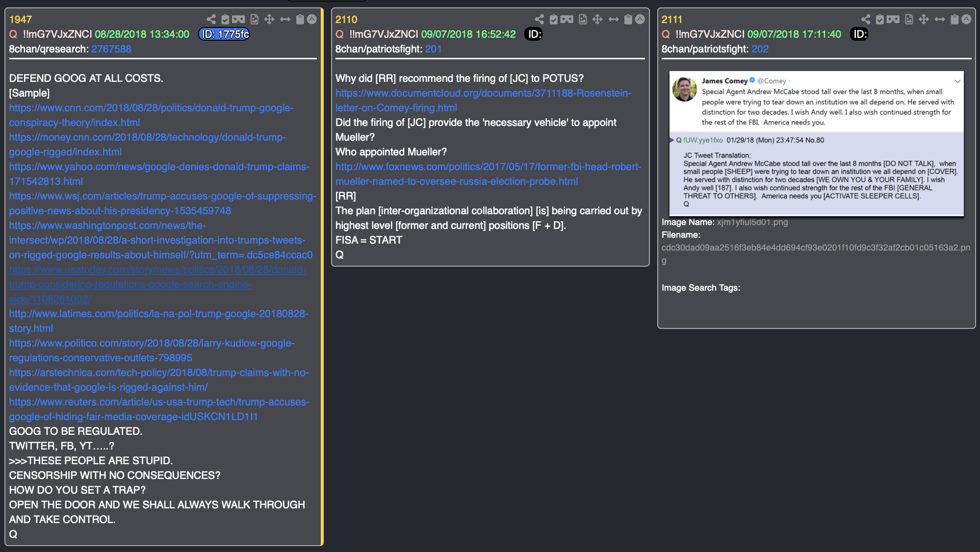980x552 pixels.
Task: Click the circled triangle icon on post 2111
Action: tap(966, 19)
